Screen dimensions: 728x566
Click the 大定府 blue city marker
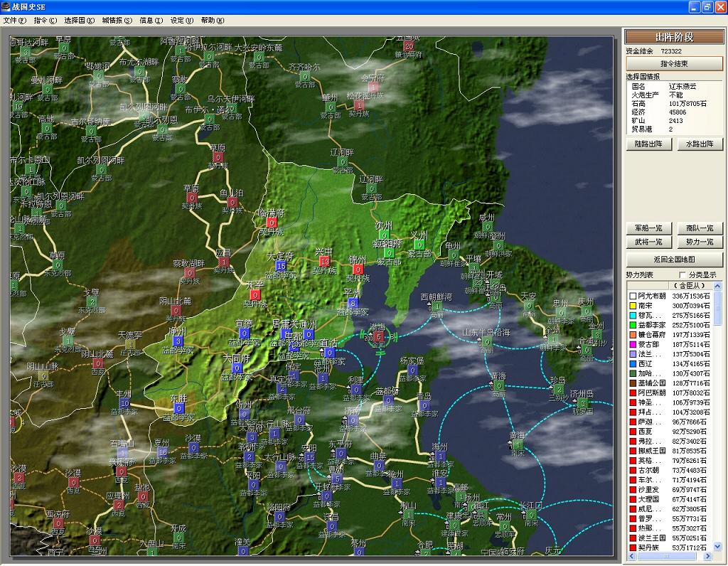[x=281, y=266]
